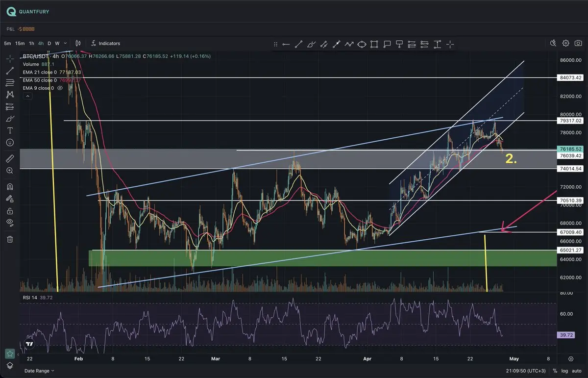Open the object tree layers icon at the bottom left
This screenshot has height=378, width=588.
tap(10, 366)
